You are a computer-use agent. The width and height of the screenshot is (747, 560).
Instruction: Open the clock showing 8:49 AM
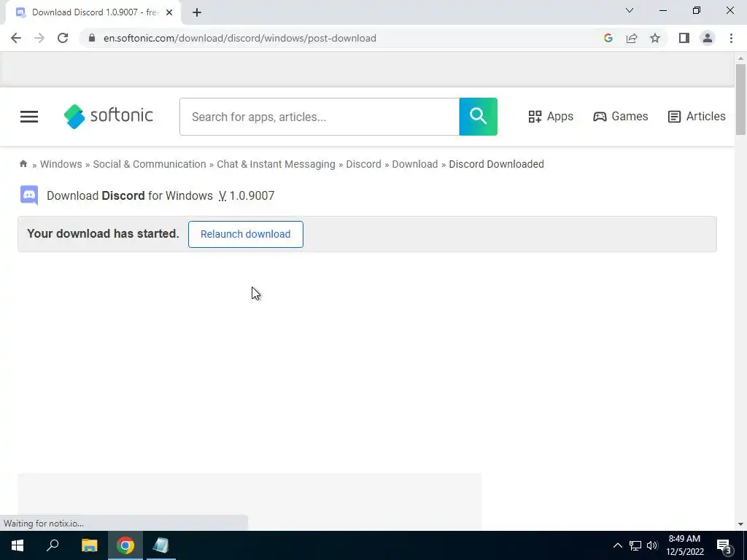685,545
